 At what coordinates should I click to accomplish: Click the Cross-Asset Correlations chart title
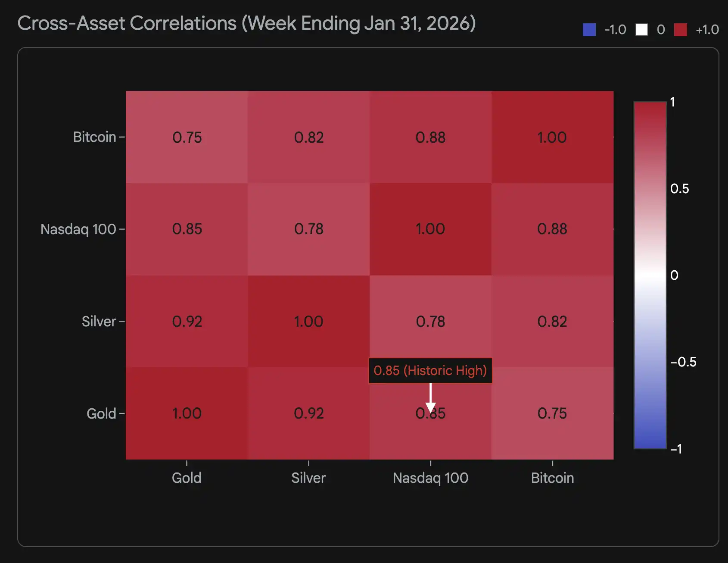246,23
